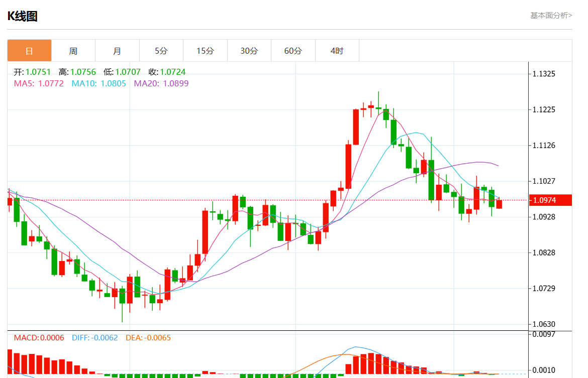Click the 1.1126 price axis label
588x378 pixels.
click(x=544, y=146)
